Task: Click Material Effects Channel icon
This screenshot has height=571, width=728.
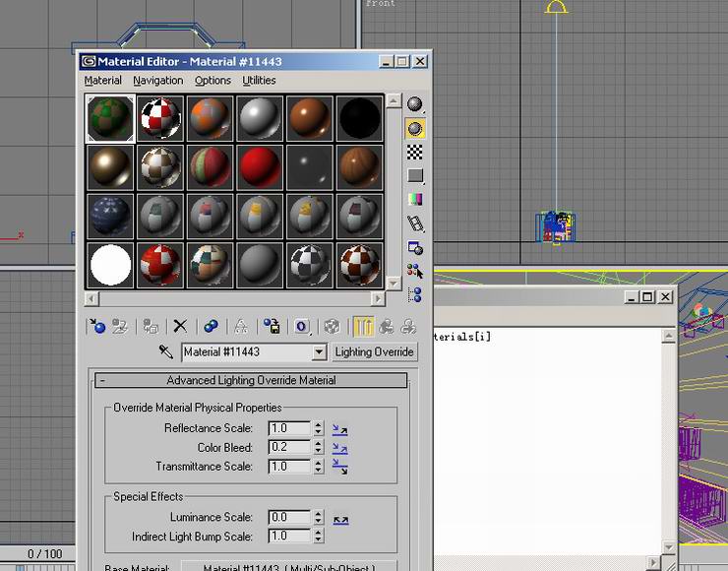Action: click(x=302, y=326)
